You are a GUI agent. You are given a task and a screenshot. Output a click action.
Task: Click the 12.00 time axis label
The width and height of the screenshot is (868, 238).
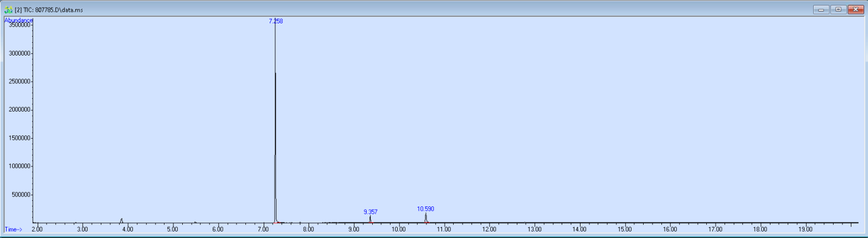[x=489, y=229]
